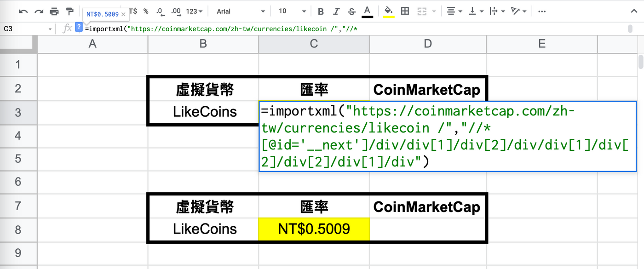Open the borders menu
The width and height of the screenshot is (644, 269).
(x=405, y=11)
